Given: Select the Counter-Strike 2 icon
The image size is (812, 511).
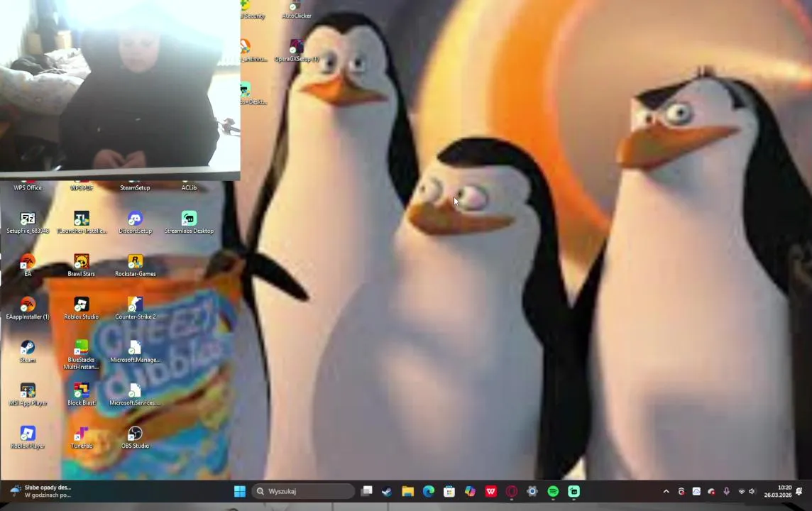Looking at the screenshot, I should pyautogui.click(x=135, y=304).
